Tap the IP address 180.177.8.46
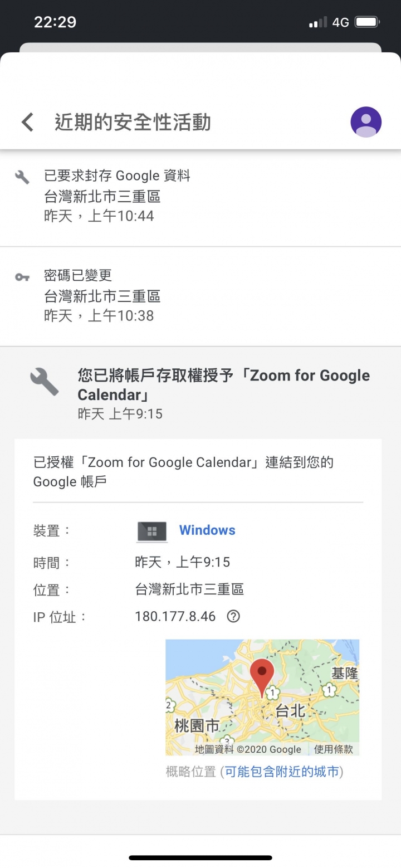The image size is (401, 868). 175,617
